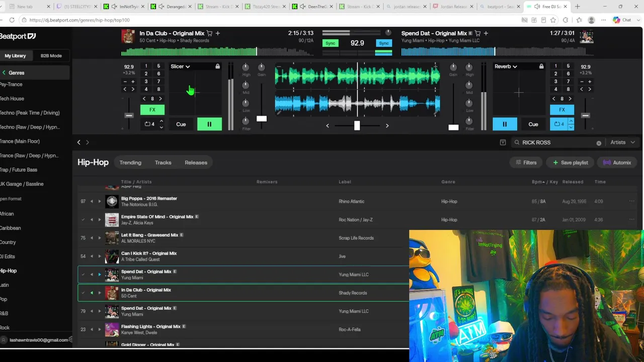Nudge crossfader to the left
The height and width of the screenshot is (362, 644).
(328, 126)
